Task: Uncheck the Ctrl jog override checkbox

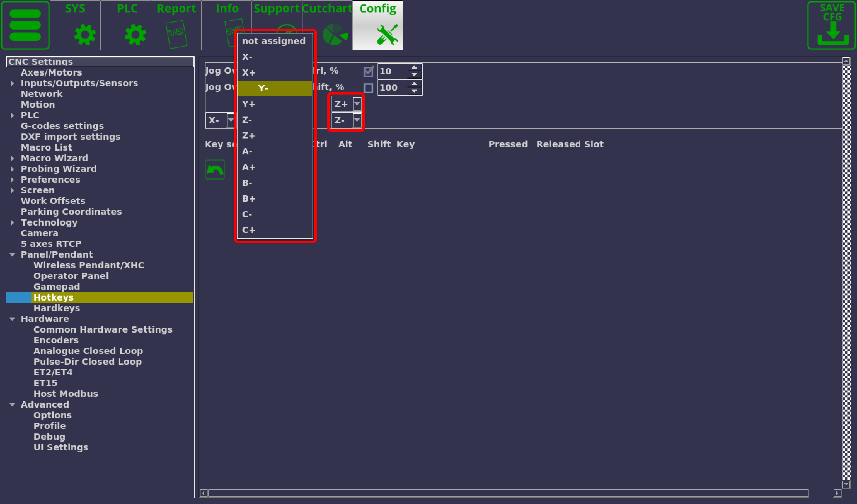Action: click(368, 71)
